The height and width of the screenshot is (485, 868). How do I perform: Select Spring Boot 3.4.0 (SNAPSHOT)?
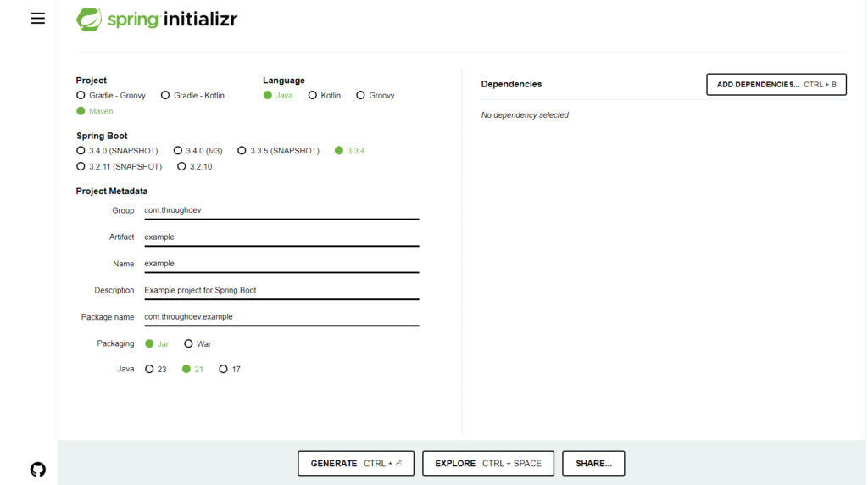click(117, 151)
